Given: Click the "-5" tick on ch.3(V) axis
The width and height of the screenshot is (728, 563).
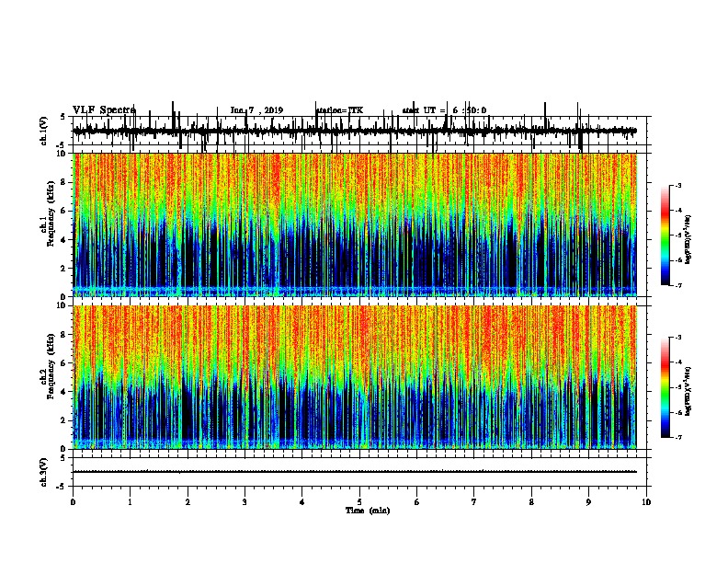Looking at the screenshot, I should (x=63, y=486).
